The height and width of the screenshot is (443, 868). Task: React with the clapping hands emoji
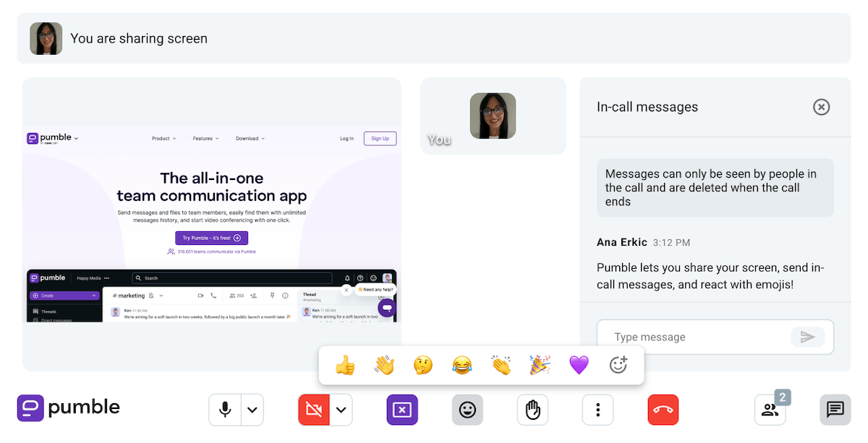point(501,365)
